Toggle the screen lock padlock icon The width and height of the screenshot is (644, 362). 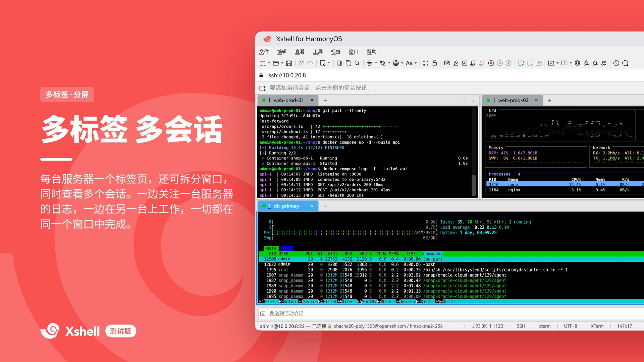[435, 63]
